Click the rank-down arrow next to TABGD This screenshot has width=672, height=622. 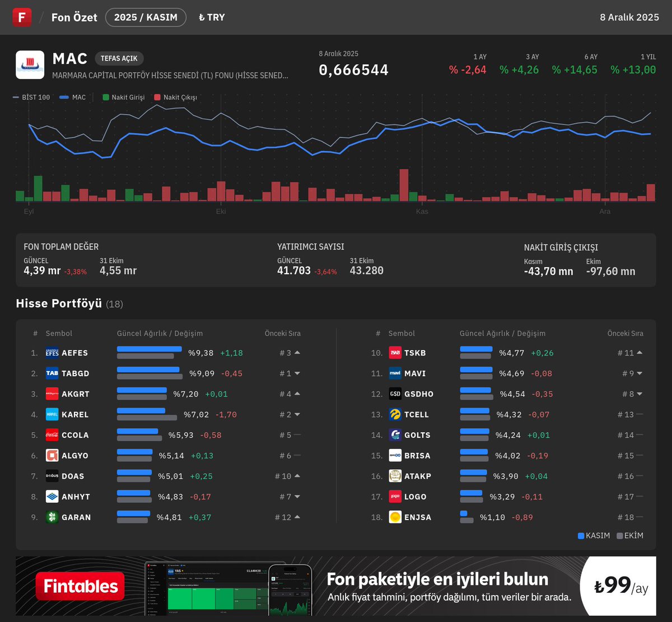pos(298,373)
